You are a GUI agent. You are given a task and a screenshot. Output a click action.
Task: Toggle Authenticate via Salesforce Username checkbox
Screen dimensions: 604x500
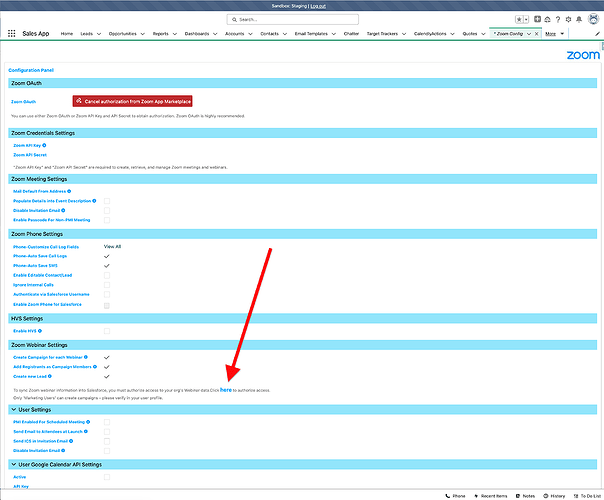tap(107, 295)
